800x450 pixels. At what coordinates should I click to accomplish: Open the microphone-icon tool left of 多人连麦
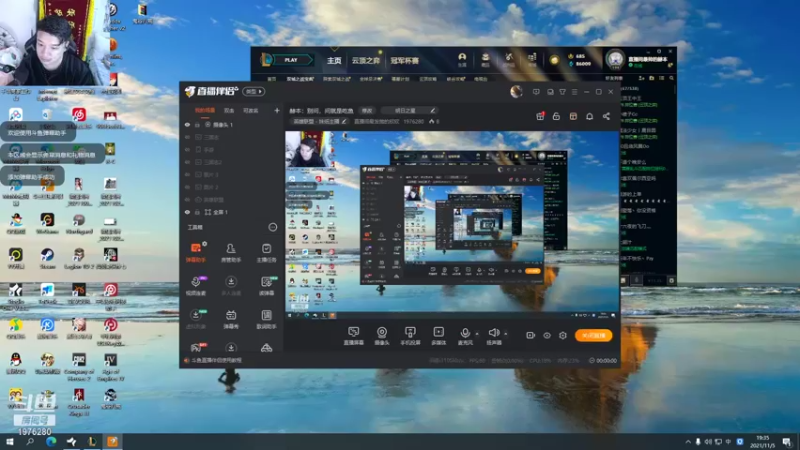coord(196,286)
